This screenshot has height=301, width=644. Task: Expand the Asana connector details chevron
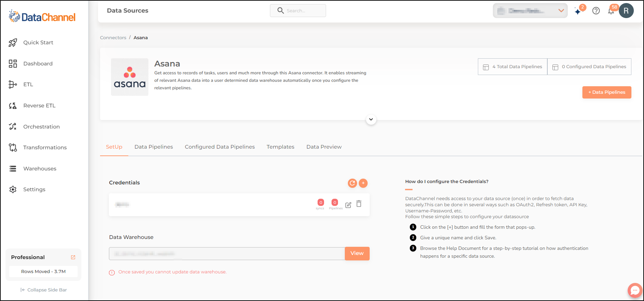click(371, 119)
